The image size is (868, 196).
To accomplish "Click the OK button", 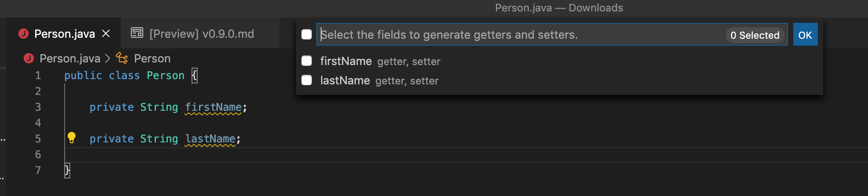I will (x=805, y=35).
